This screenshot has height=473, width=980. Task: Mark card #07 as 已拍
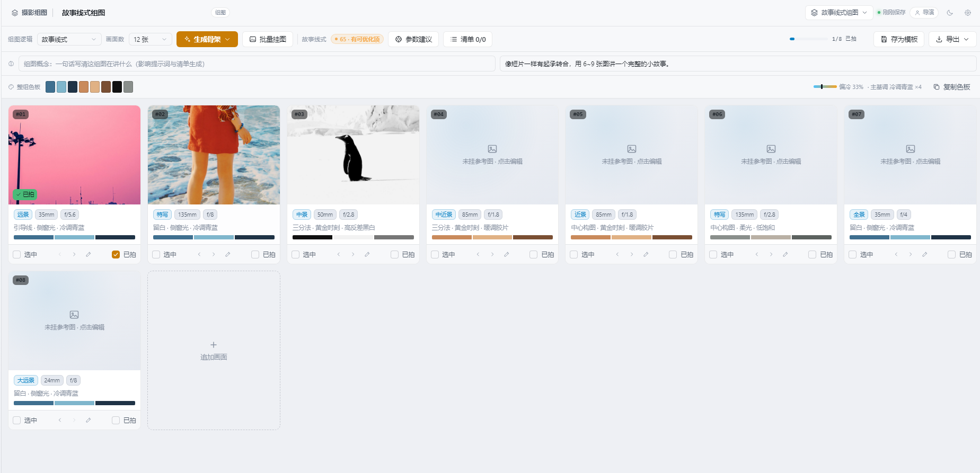(952, 254)
